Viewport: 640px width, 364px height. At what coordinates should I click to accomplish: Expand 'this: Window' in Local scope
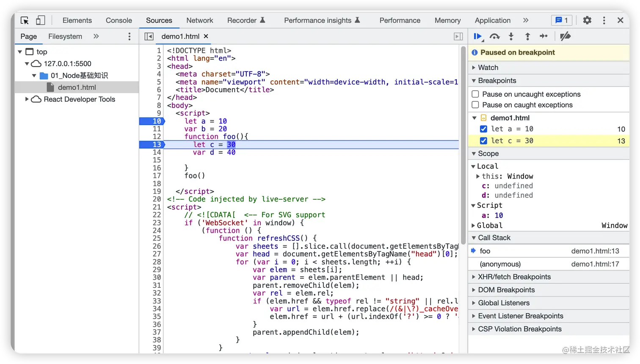pos(478,176)
